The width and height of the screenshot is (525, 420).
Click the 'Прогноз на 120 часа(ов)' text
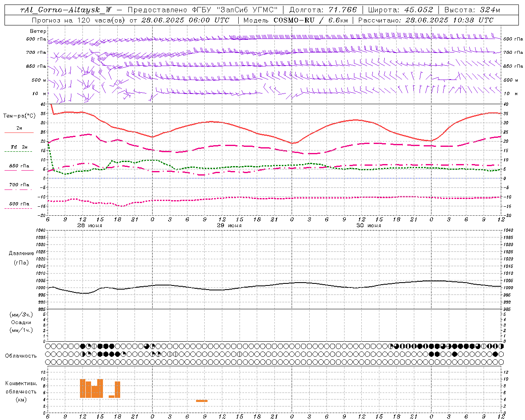click(x=79, y=20)
